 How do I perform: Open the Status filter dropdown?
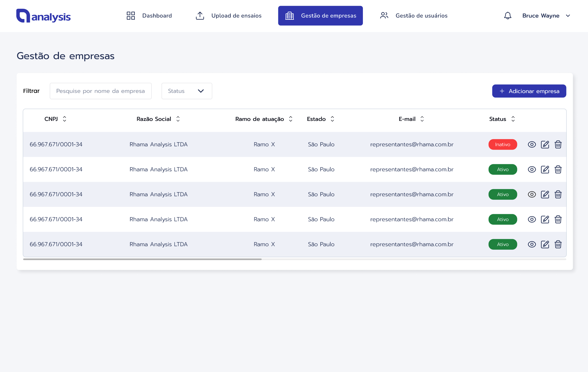(x=187, y=91)
